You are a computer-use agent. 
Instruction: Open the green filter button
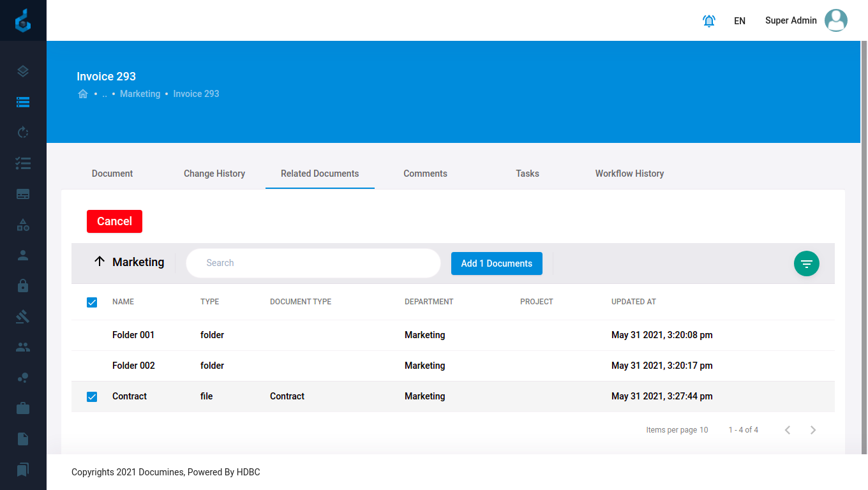(806, 264)
